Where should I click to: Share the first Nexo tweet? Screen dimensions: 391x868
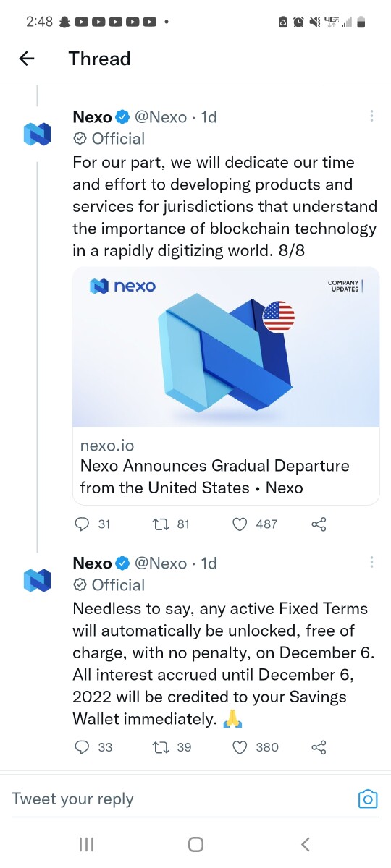pyautogui.click(x=319, y=524)
